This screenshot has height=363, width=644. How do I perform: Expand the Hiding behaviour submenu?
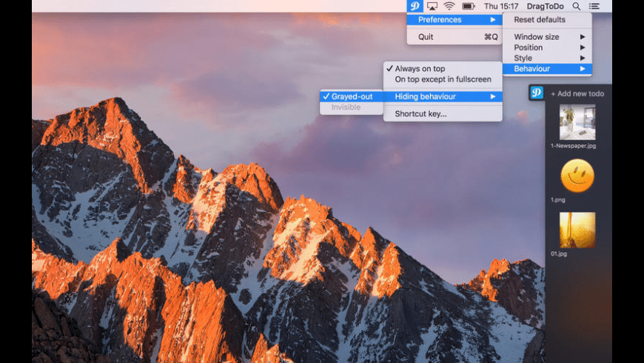(443, 96)
